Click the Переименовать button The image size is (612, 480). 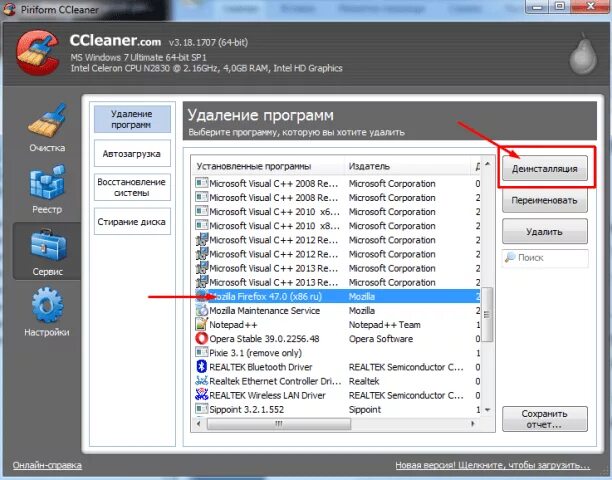[544, 200]
